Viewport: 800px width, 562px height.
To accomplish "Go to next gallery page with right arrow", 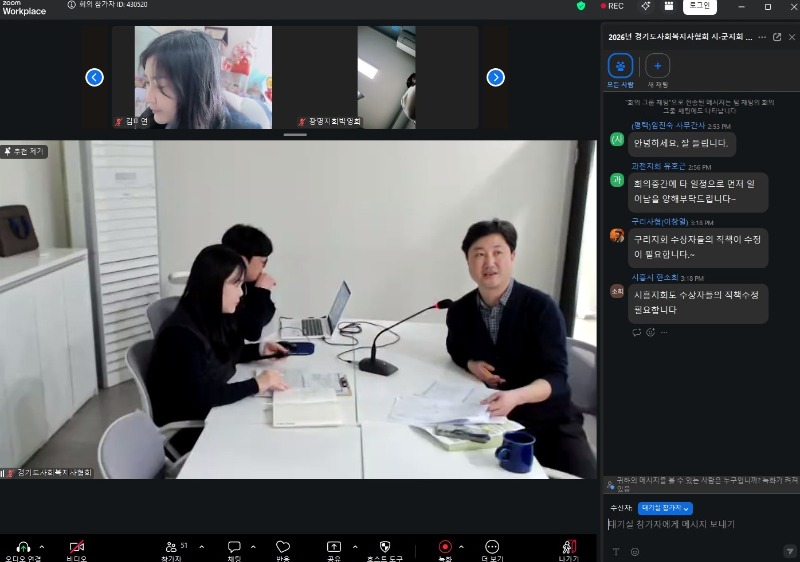I will pos(495,78).
